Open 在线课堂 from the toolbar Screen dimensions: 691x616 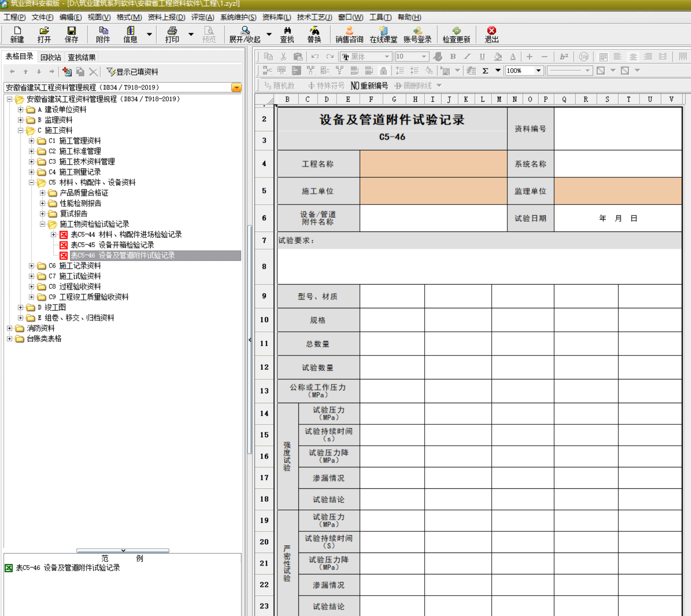click(x=383, y=35)
